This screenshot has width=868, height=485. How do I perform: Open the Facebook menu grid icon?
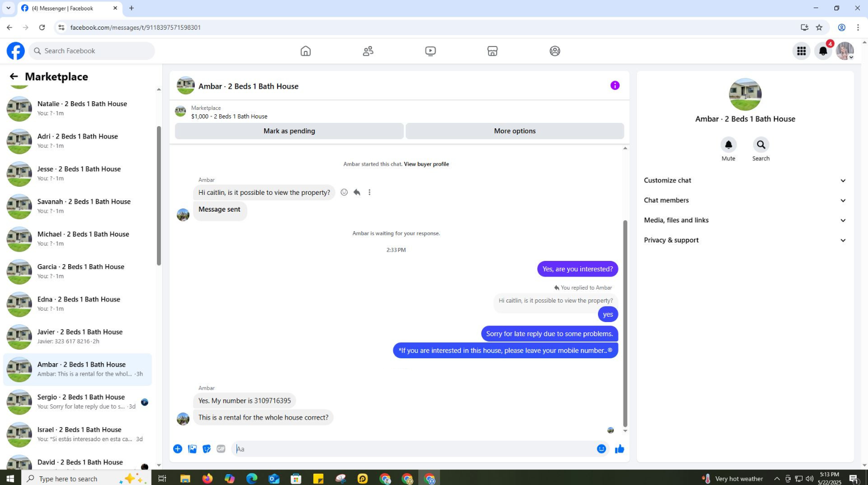[x=801, y=51]
